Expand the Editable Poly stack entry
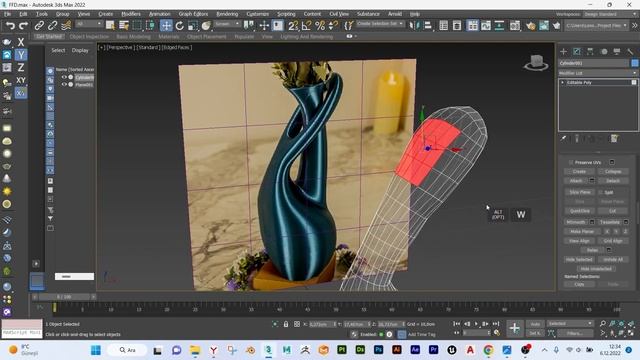The width and height of the screenshot is (640, 360). (x=562, y=82)
